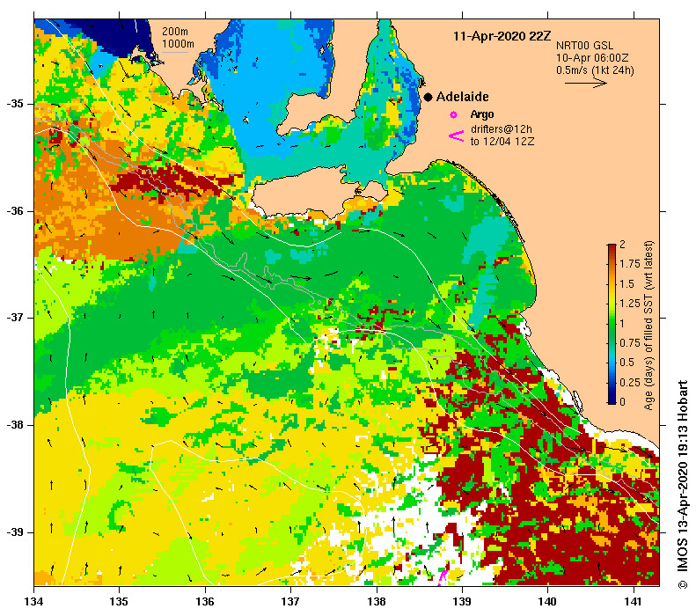Image resolution: width=696 pixels, height=616 pixels.
Task: Click the color bar tick label 0
Action: pos(622,401)
